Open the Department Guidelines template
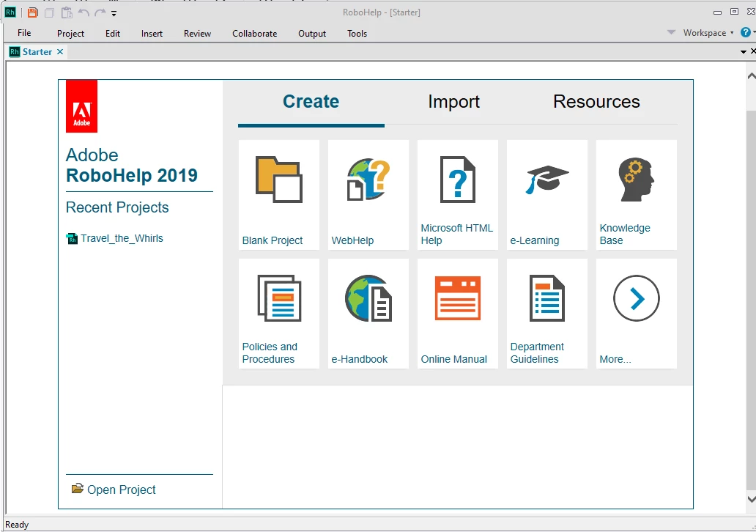Viewport: 756px width, 532px height. point(547,314)
